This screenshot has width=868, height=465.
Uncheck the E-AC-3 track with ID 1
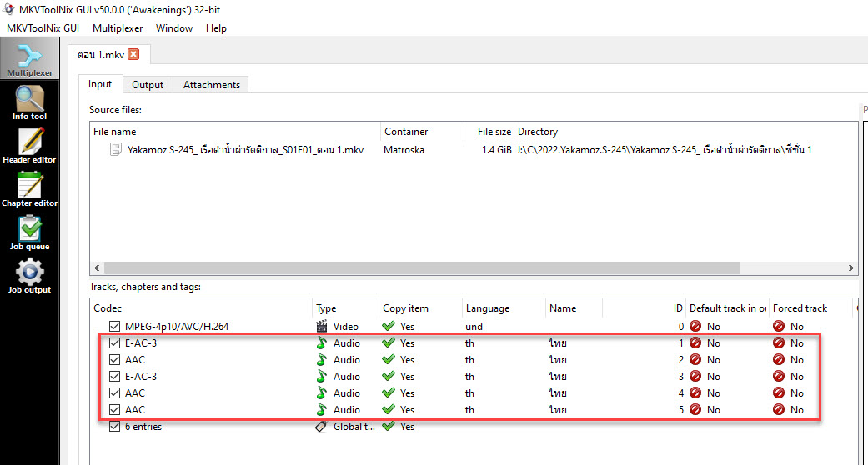114,342
